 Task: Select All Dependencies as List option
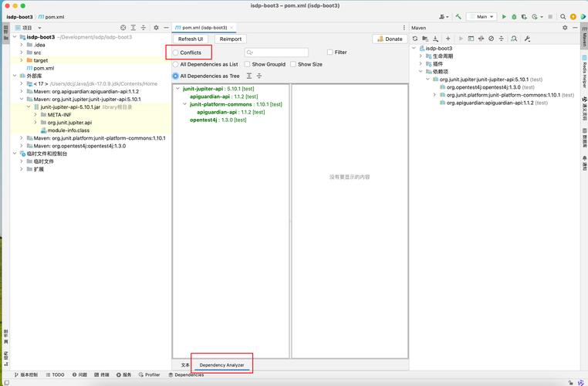(175, 64)
